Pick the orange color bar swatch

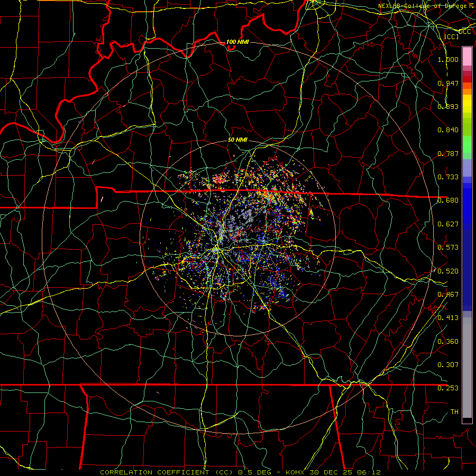coord(467,91)
